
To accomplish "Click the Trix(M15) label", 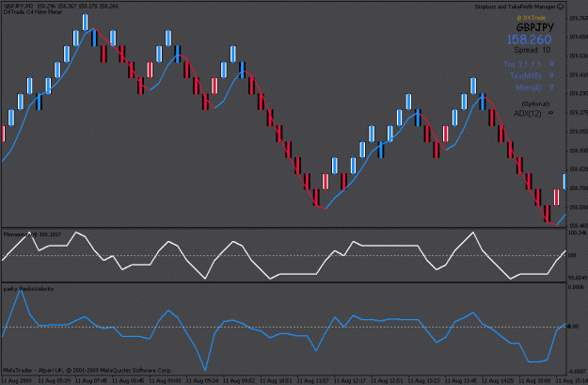I will coord(526,76).
